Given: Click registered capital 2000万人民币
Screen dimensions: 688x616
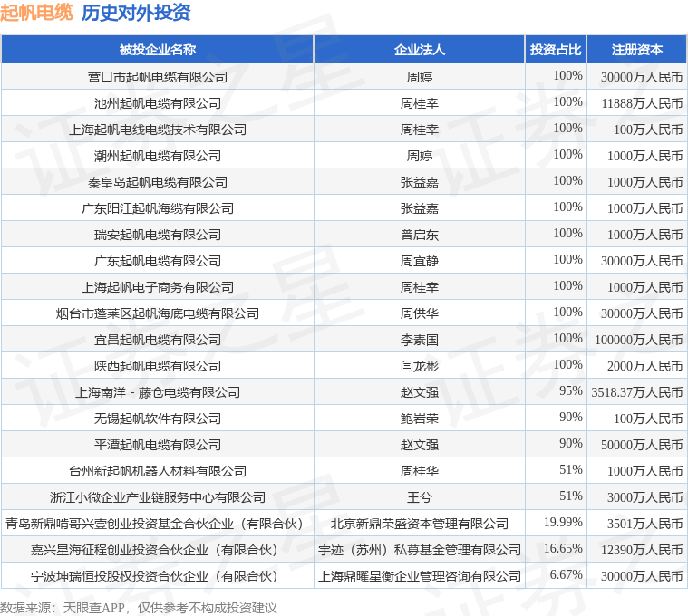Looking at the screenshot, I should (645, 366).
